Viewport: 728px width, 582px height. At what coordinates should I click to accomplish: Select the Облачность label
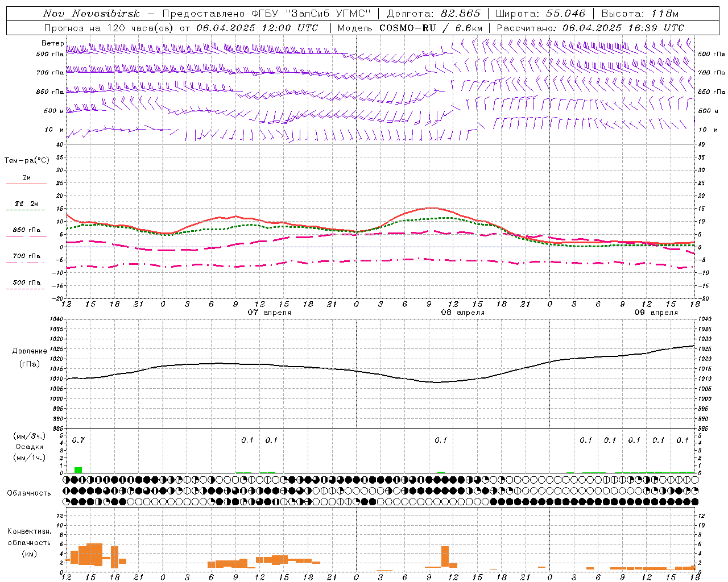[x=28, y=493]
